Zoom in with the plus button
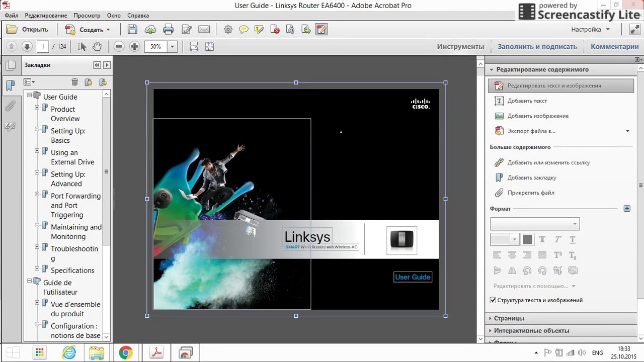This screenshot has width=644, height=362. point(134,46)
